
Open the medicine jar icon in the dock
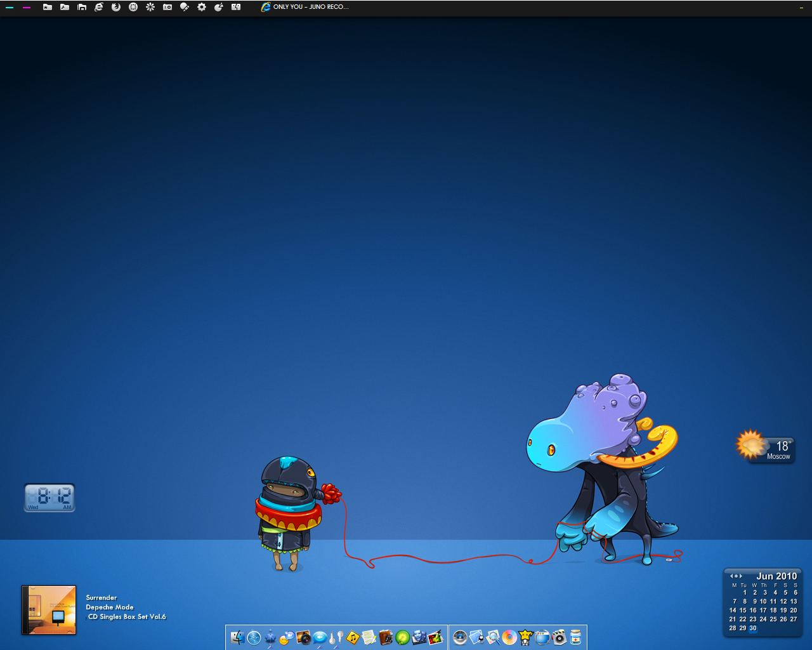point(575,637)
